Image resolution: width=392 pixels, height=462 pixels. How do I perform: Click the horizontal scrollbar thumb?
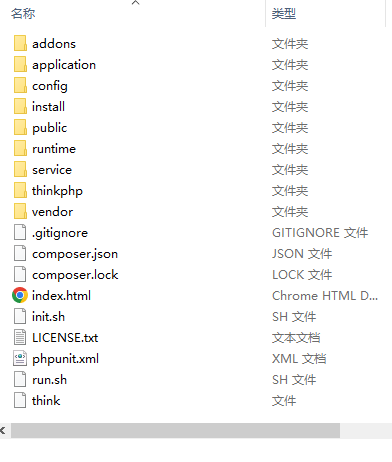175,431
